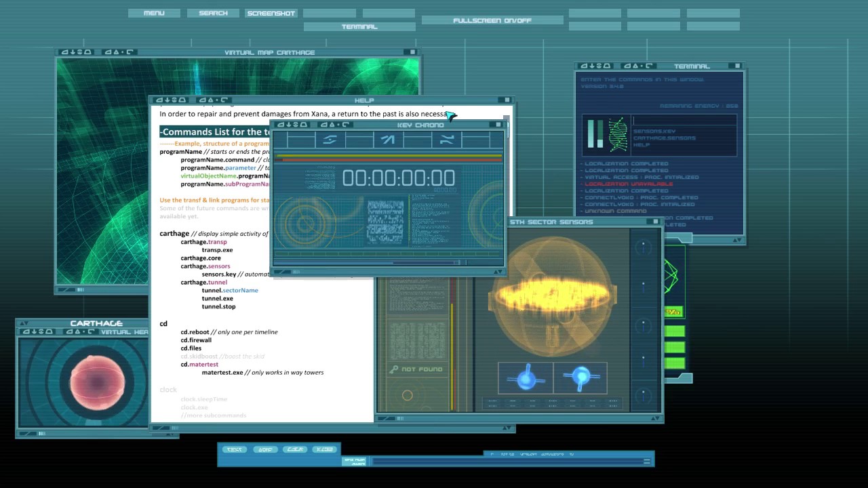Viewport: 868px width, 488px height.
Task: Click the fourth pill button in the bottom bar
Action: (325, 449)
